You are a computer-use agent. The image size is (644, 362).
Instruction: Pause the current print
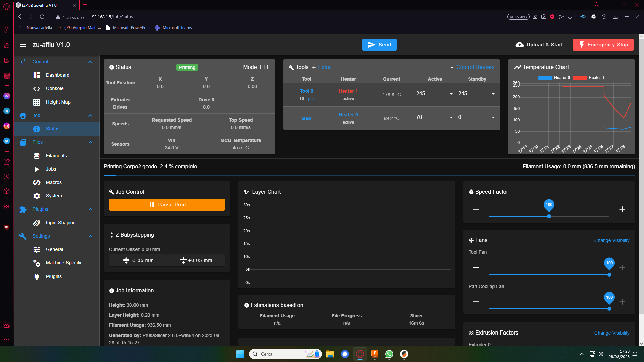pyautogui.click(x=167, y=205)
